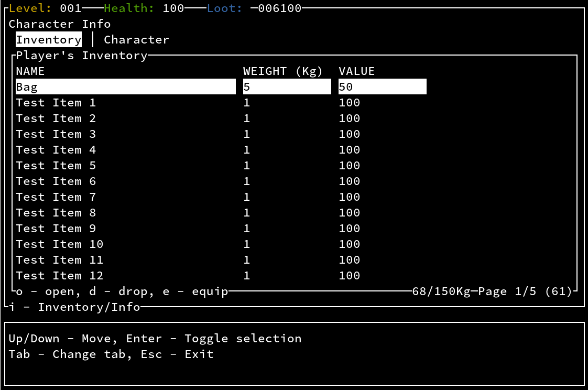Click Test Item 11 row
Screen dimensions: 588x390
60,260
